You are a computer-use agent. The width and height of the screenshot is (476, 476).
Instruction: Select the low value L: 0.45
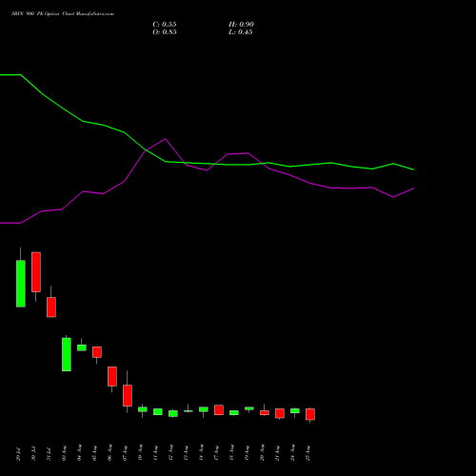coord(241,32)
